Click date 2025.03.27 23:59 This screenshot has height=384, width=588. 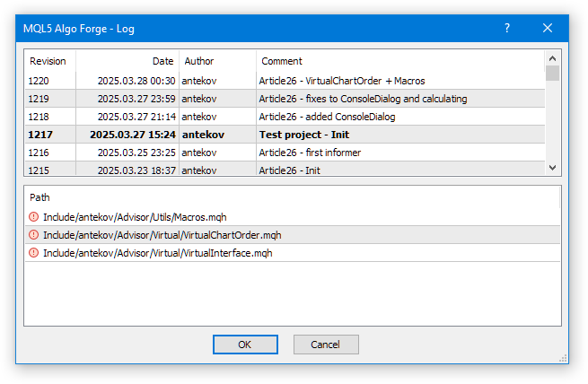[136, 99]
